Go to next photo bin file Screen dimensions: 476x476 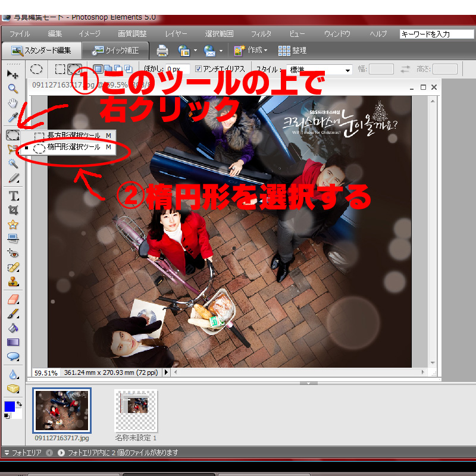coord(61,453)
